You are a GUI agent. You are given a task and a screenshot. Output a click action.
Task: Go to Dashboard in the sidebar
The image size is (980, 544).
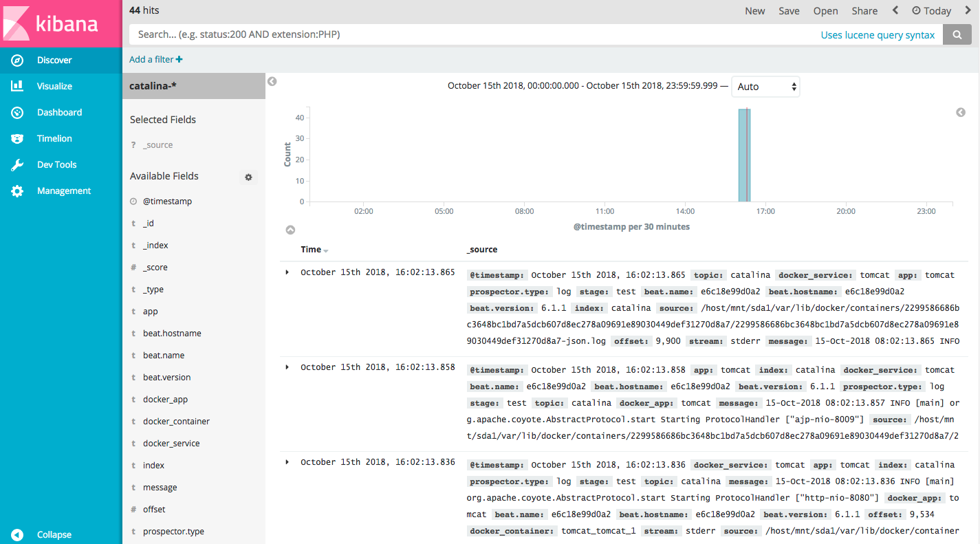pos(59,113)
